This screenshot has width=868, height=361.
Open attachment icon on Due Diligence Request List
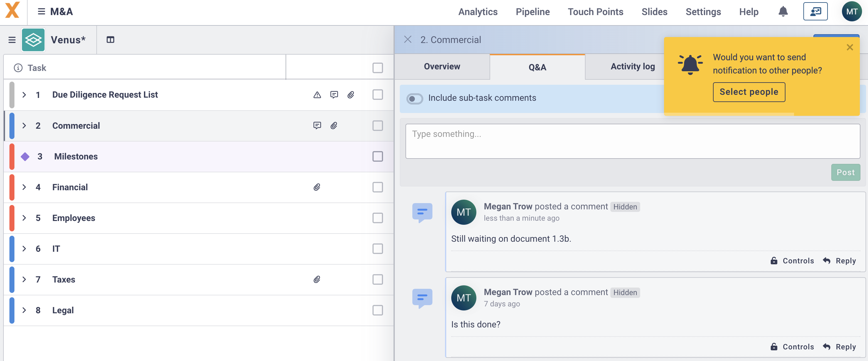(351, 95)
